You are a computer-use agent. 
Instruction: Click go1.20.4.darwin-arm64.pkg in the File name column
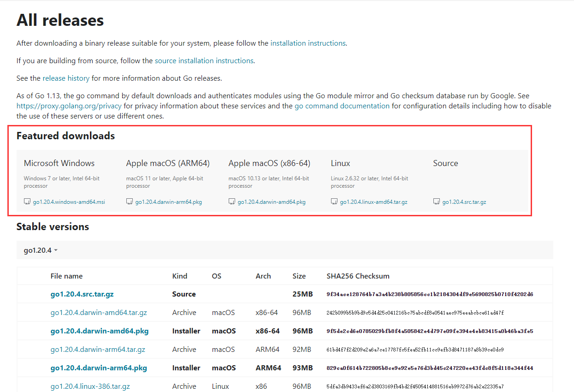99,368
